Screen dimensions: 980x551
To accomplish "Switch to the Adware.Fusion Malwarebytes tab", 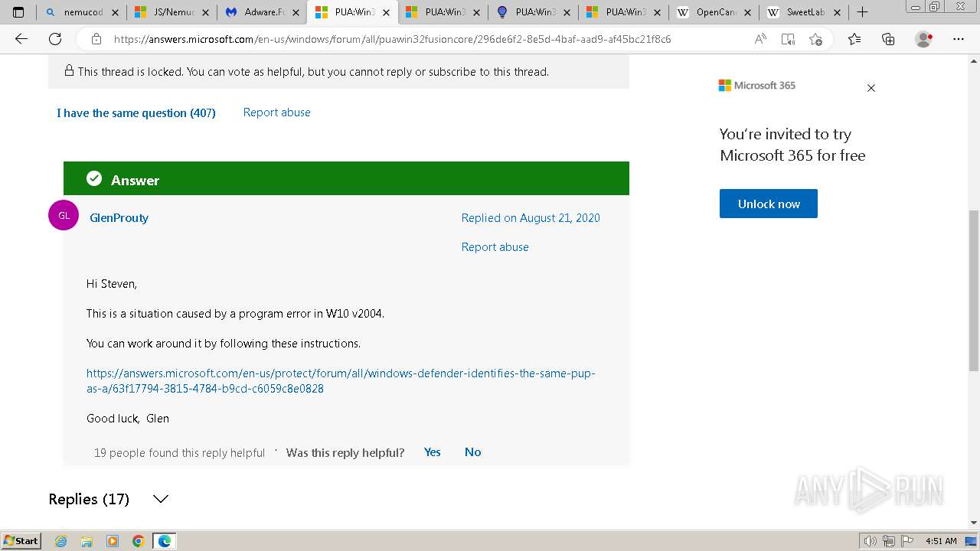I will (262, 12).
